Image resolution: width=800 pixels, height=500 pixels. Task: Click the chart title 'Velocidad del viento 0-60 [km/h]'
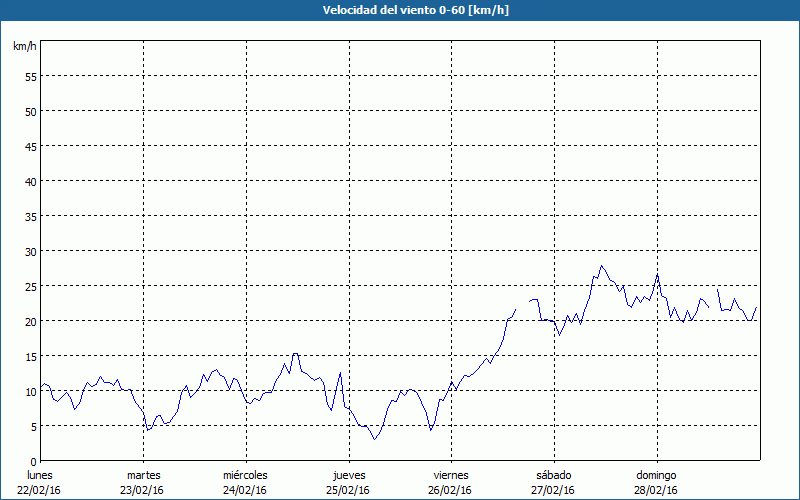(x=400, y=10)
